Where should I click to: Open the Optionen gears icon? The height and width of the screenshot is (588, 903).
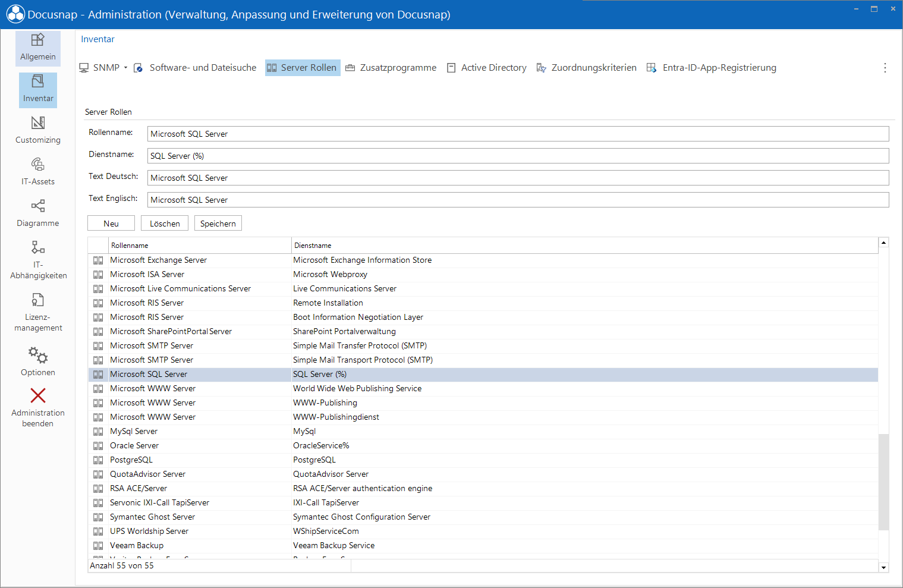(38, 356)
